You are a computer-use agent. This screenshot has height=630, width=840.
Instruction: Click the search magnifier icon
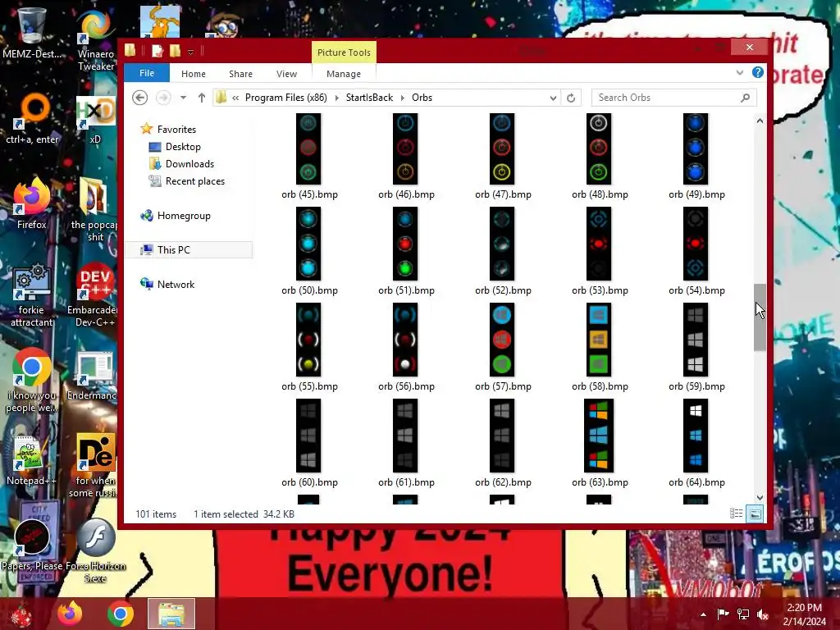(745, 98)
